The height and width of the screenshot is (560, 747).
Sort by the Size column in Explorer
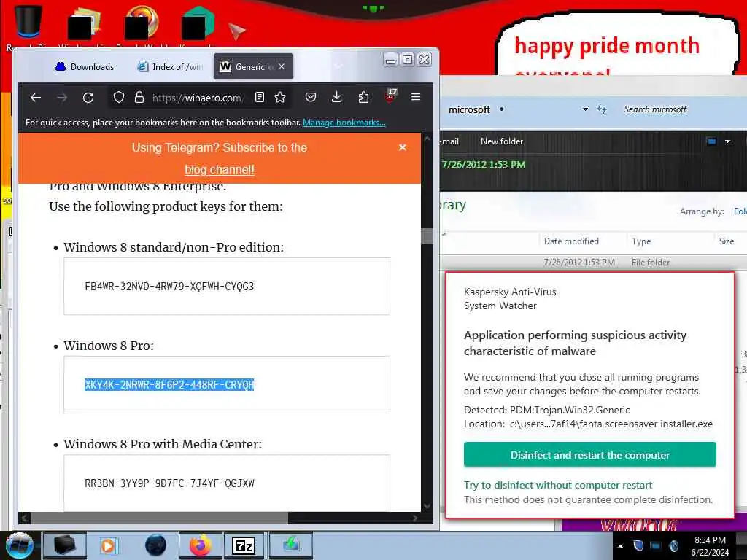pyautogui.click(x=727, y=241)
